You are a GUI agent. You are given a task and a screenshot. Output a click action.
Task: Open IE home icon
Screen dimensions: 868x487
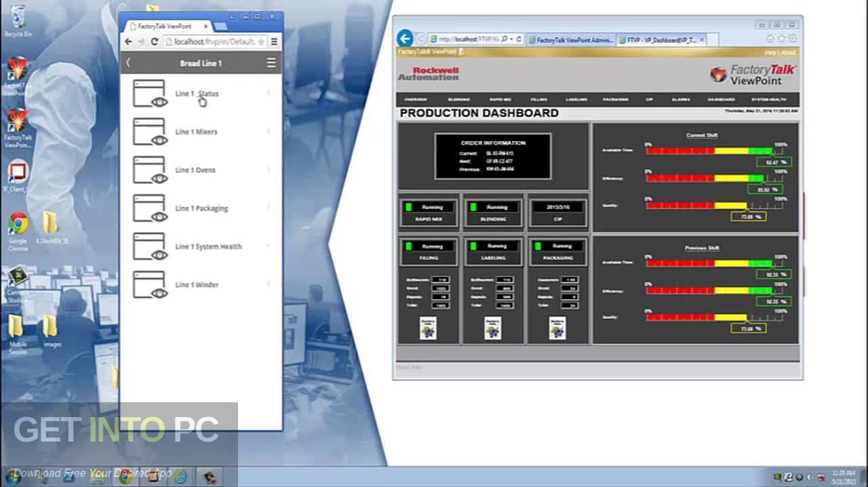pos(770,39)
